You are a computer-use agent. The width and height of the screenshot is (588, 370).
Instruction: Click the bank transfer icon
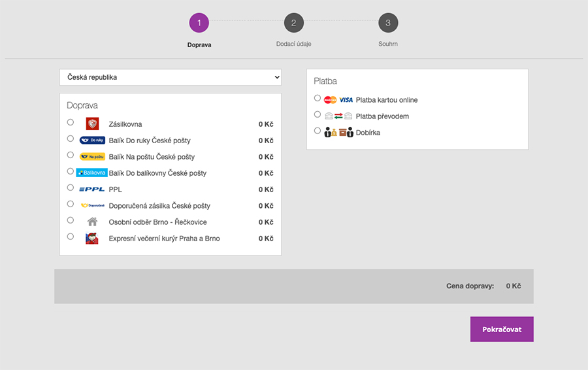pos(338,116)
